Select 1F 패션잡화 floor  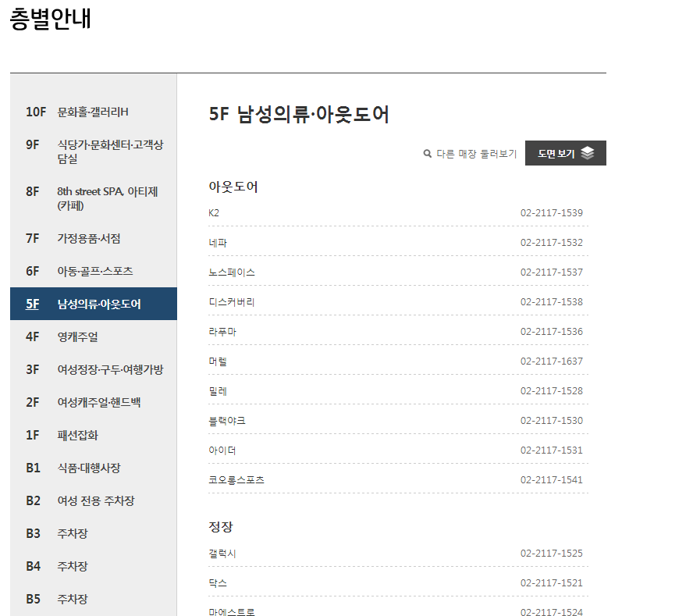(93, 435)
